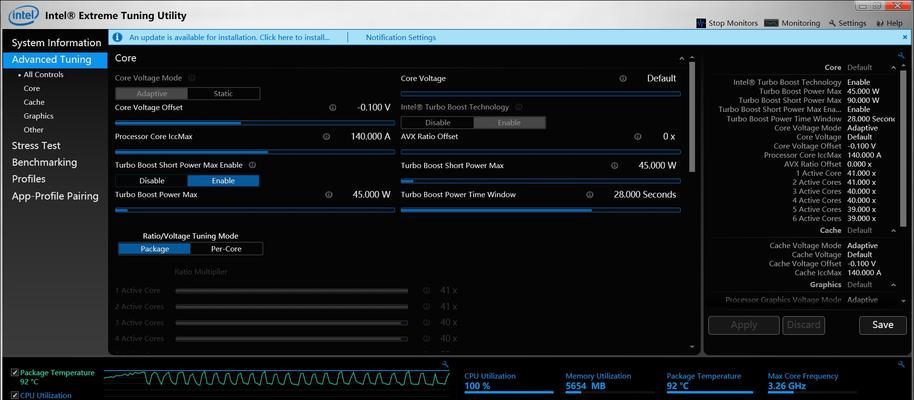Collapse Cache group in summary panel
Viewport: 914px width, 400px height.
tap(893, 230)
